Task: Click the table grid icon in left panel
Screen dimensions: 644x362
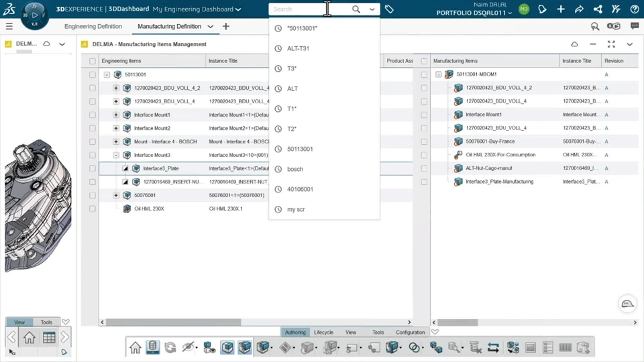Action: (49, 337)
